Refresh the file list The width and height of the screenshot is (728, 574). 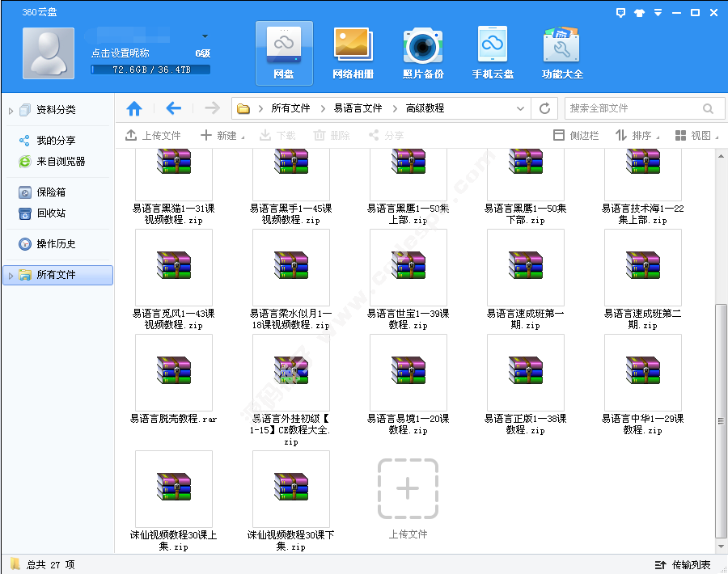544,108
